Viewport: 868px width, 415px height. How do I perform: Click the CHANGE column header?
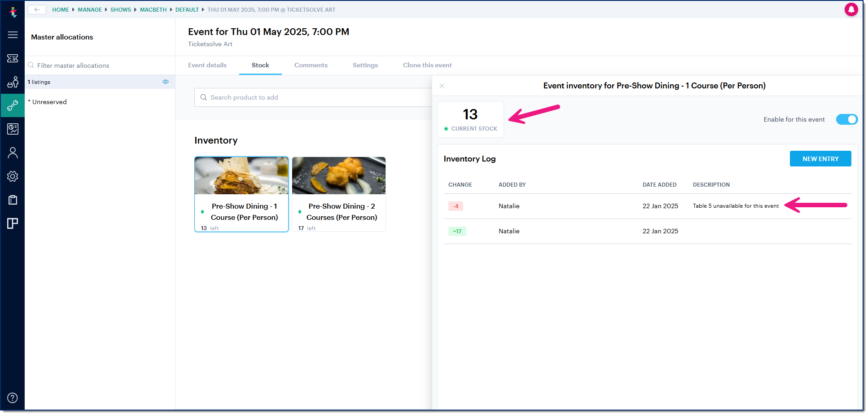460,185
